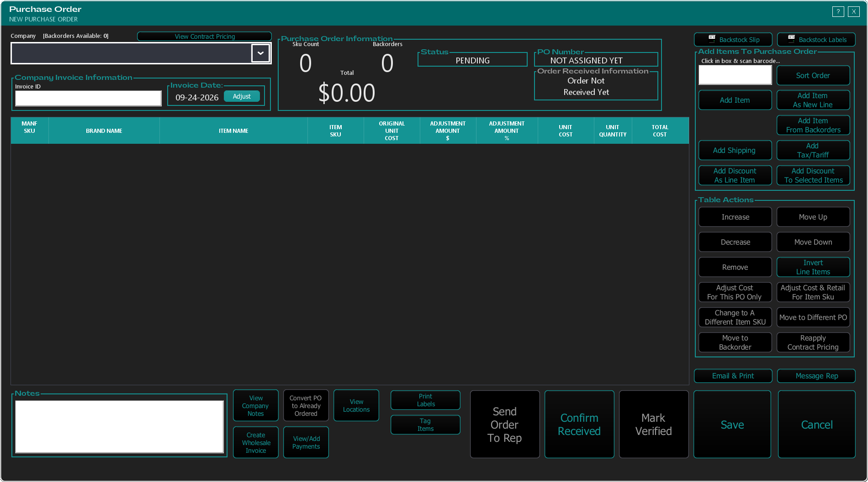Click Move to Backorder
The width and height of the screenshot is (868, 482).
[735, 342]
